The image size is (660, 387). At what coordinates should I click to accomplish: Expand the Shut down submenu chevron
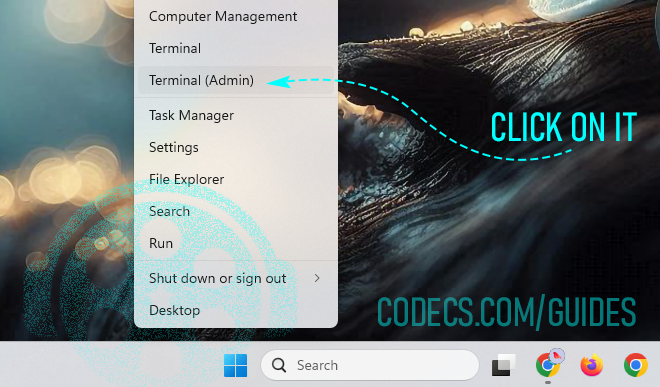pyautogui.click(x=317, y=278)
